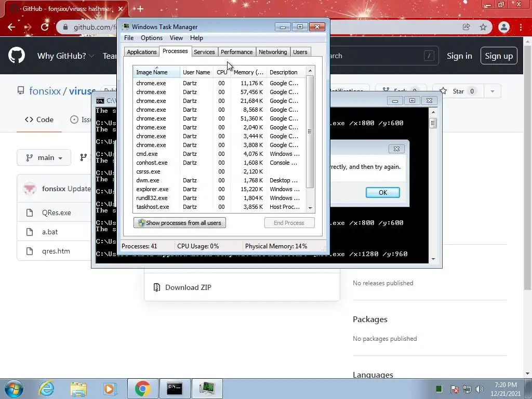The width and height of the screenshot is (532, 399).
Task: Click OK in error dialog
Action: click(x=383, y=192)
